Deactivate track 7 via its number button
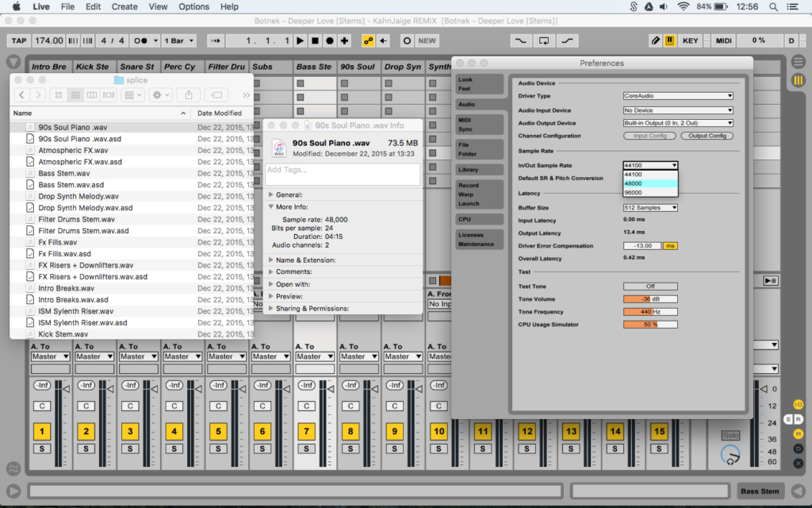 coord(306,432)
